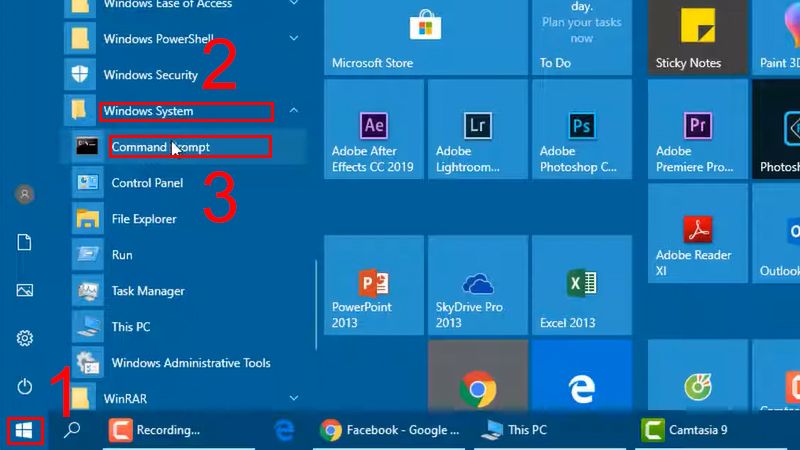
Task: Click the taskbar search magnifier icon
Action: pos(72,430)
